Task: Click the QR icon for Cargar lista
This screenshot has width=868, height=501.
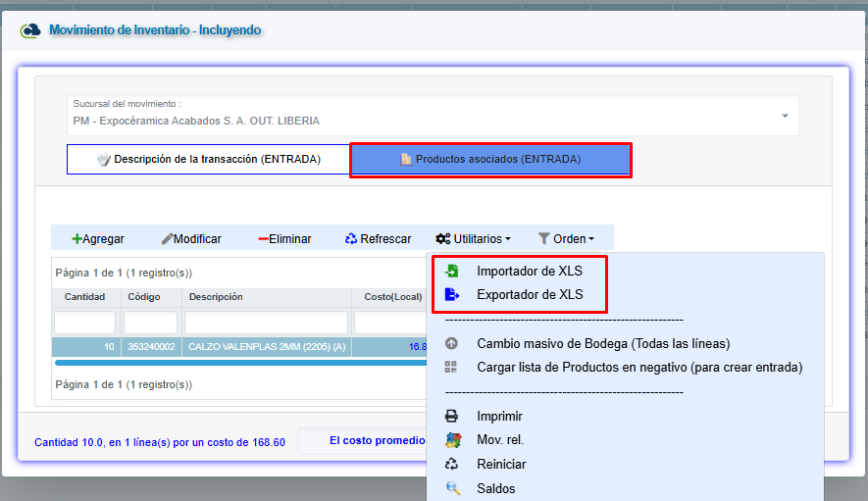Action: [451, 368]
